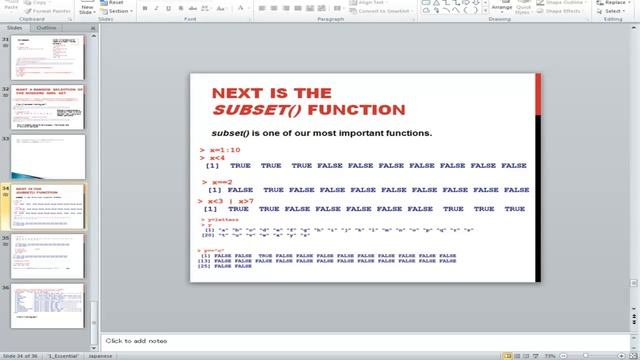This screenshot has height=360, width=640.
Task: Click zoom slider handle
Action: (586, 356)
